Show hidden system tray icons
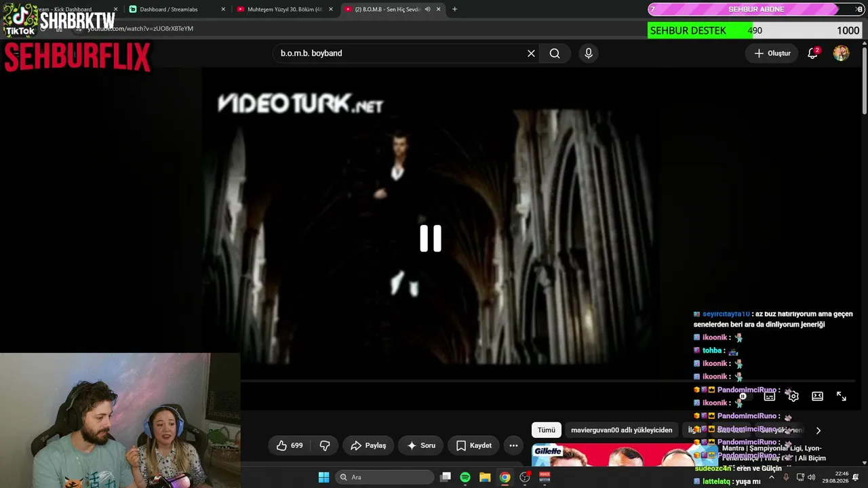The width and height of the screenshot is (868, 488). 772,477
